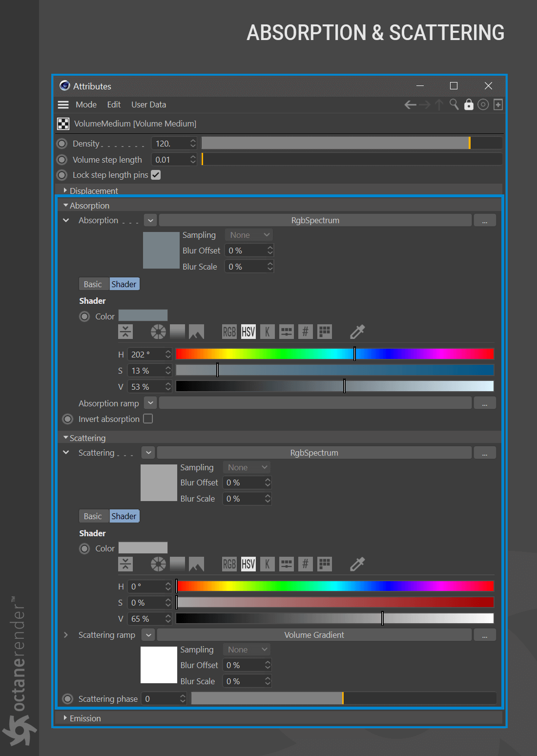Switch Absorption color mode to RGB
The image size is (537, 756).
point(229,332)
